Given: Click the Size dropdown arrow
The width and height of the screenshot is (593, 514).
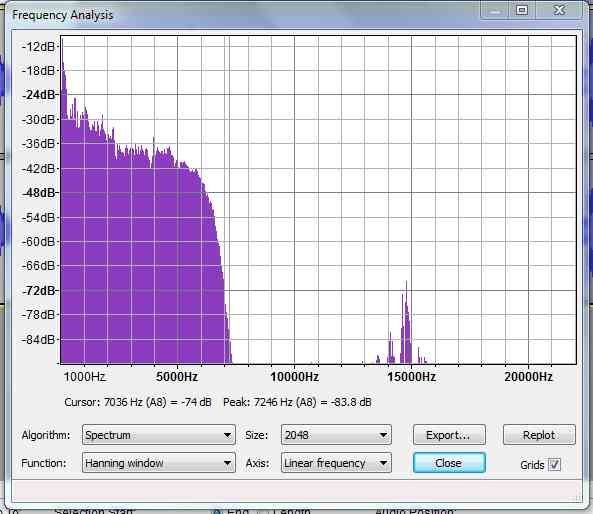Looking at the screenshot, I should point(383,435).
